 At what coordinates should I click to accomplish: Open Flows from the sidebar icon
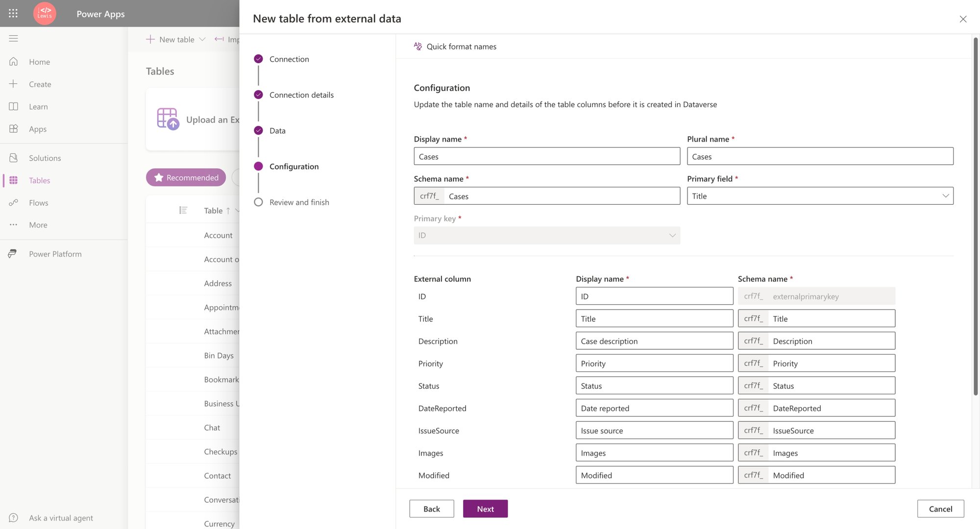(x=14, y=203)
